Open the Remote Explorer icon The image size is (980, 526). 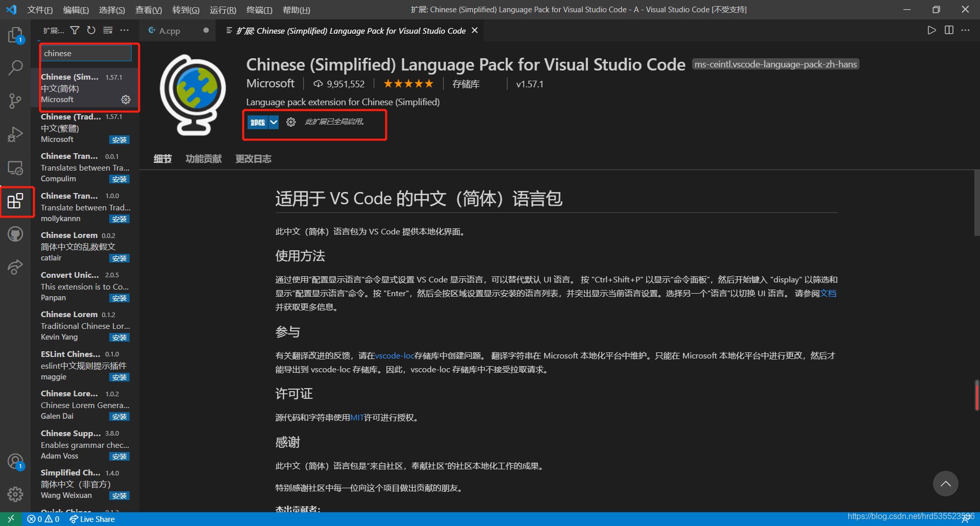click(15, 168)
